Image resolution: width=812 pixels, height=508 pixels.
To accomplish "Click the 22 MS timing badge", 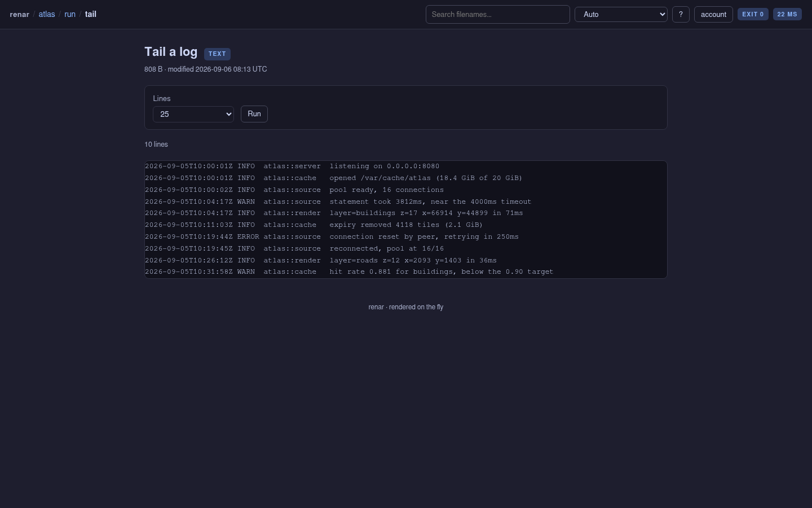I will (787, 14).
